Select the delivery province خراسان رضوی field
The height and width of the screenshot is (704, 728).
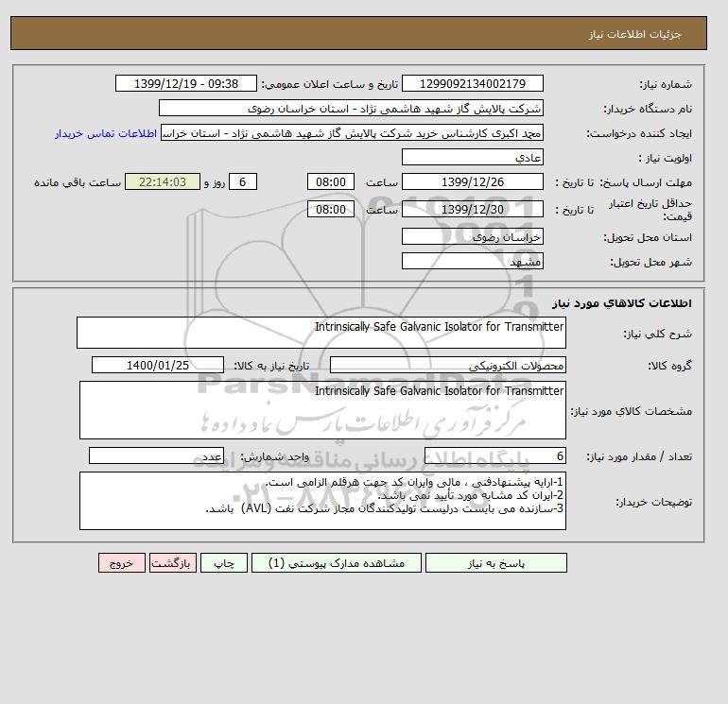tap(472, 236)
